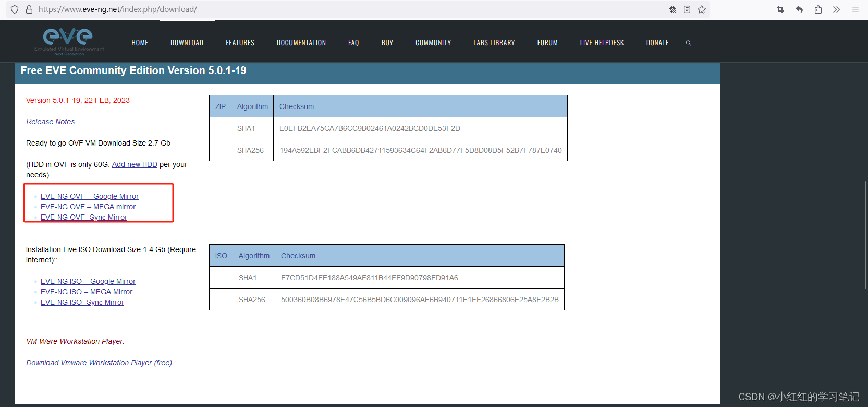This screenshot has height=407, width=868.
Task: Download EVE-NG ISO from Google Mirror
Action: (x=88, y=281)
